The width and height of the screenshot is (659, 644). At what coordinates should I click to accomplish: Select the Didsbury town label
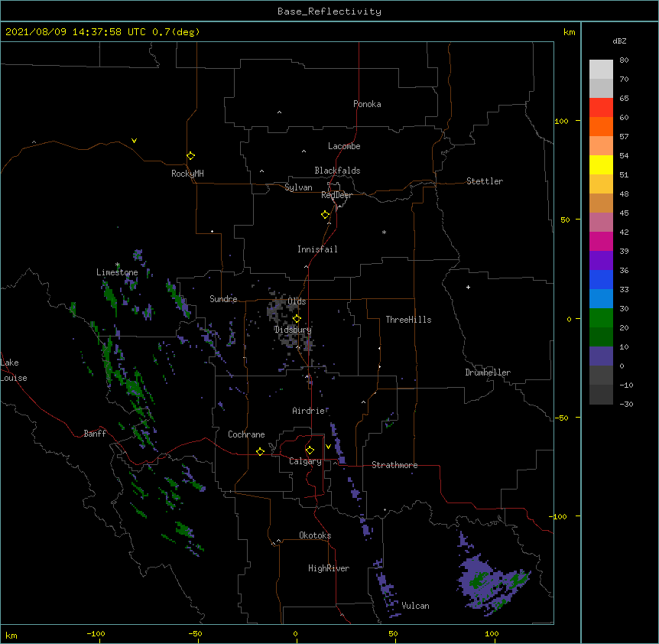click(293, 330)
